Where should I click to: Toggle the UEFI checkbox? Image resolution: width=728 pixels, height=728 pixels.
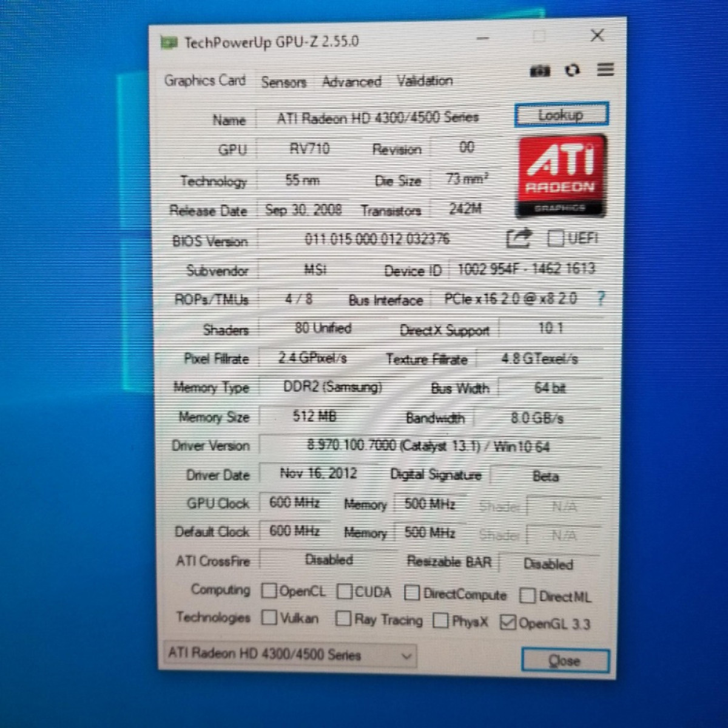(x=555, y=238)
